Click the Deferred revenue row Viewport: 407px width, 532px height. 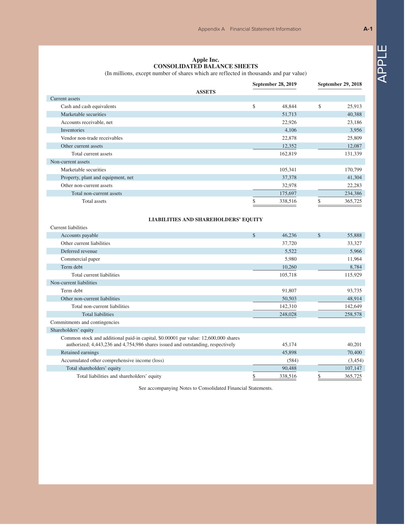tap(80, 251)
